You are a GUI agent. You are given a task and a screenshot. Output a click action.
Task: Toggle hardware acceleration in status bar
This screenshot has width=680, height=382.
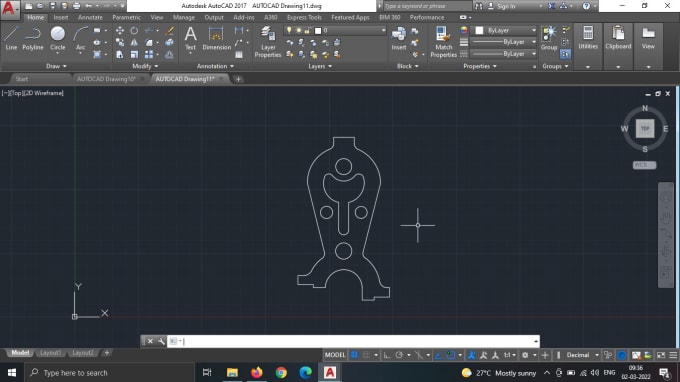pos(621,355)
